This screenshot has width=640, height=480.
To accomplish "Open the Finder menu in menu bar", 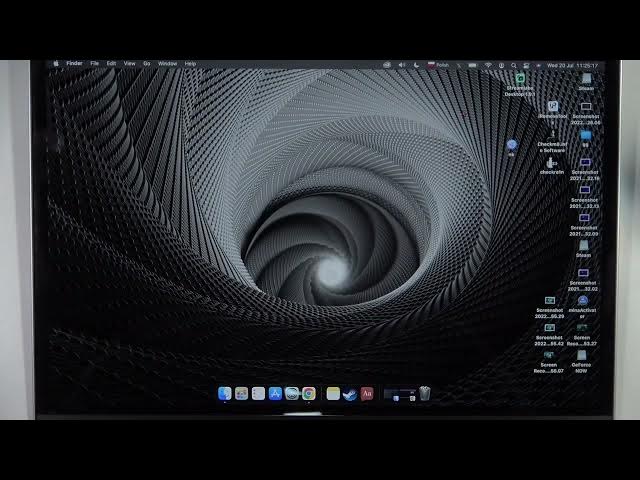I will pyautogui.click(x=74, y=64).
